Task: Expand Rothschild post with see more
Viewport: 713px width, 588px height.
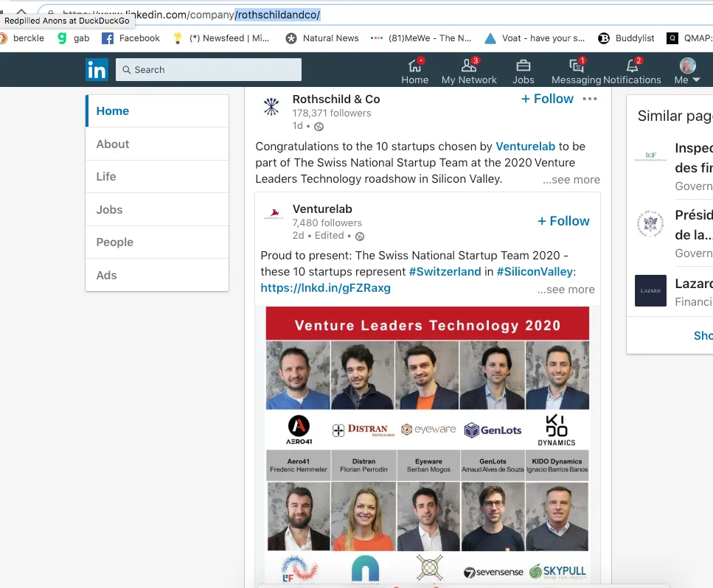Action: tap(571, 180)
